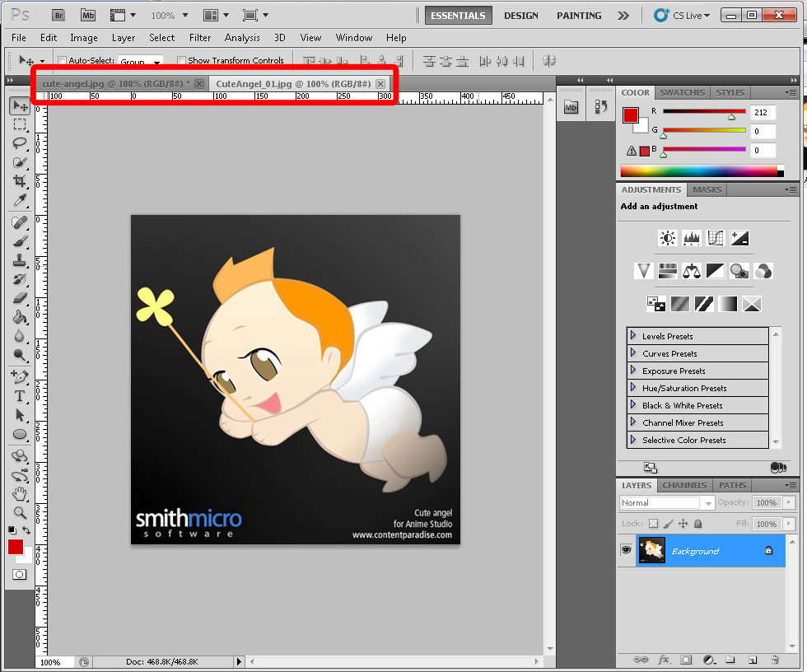807x672 pixels.
Task: Toggle lock transparent pixels
Action: click(653, 524)
